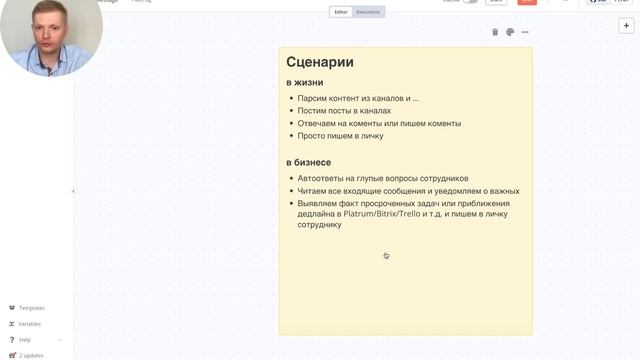Click the 'в жизни' subheading

click(304, 82)
